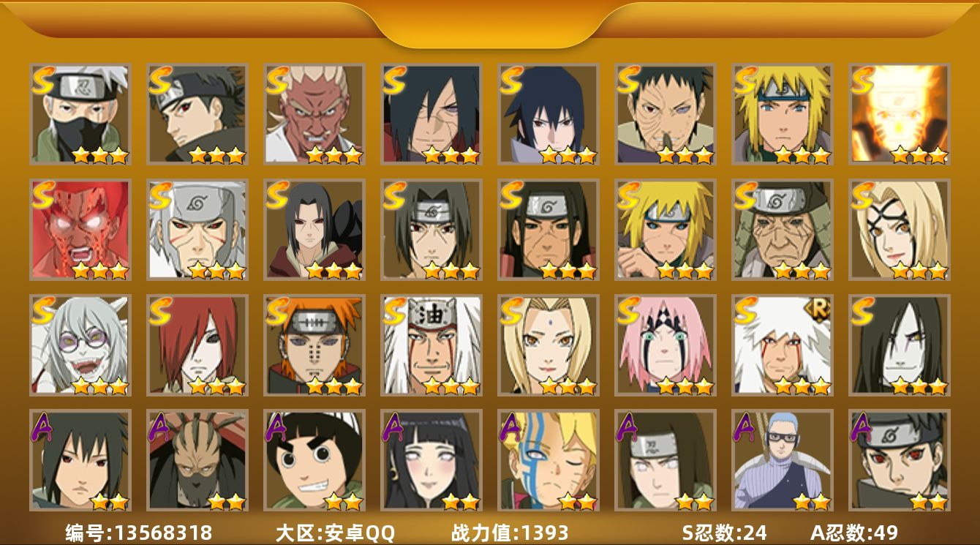Select the bowl-cut grinning A-rank ninja
This screenshot has height=545, width=980.
coord(314,460)
